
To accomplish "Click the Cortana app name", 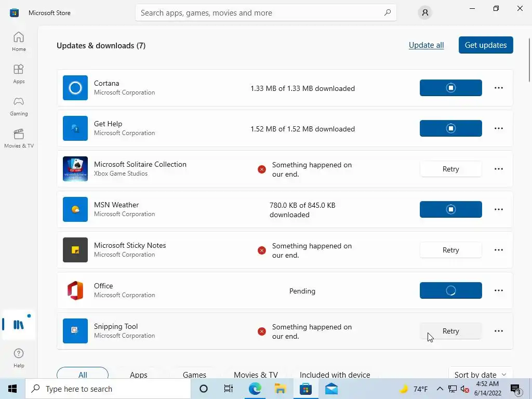I will [x=107, y=83].
